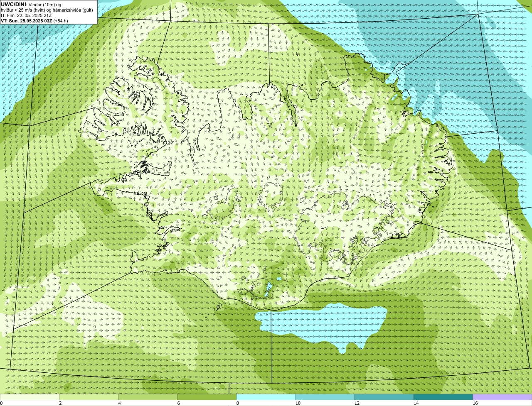Click the 'IT: Fim. 22. 05. 2025 21Z' line

pos(26,15)
